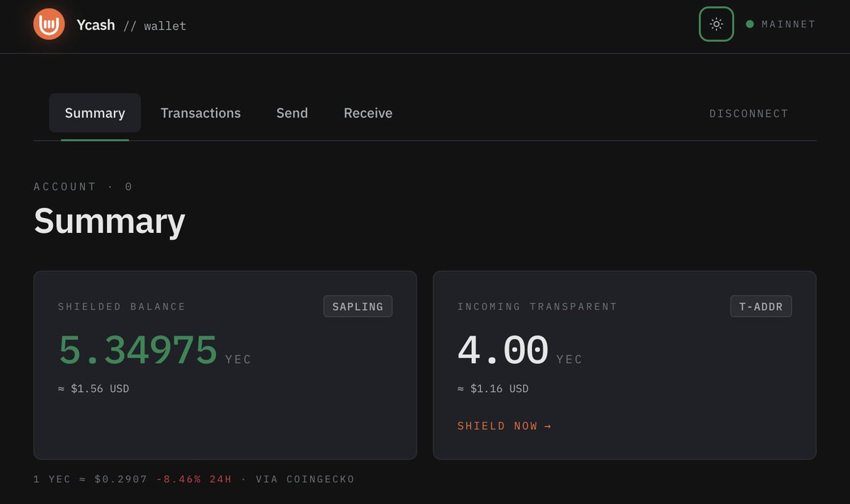Click the SHIELD NOW link
The height and width of the screenshot is (504, 850).
[504, 426]
